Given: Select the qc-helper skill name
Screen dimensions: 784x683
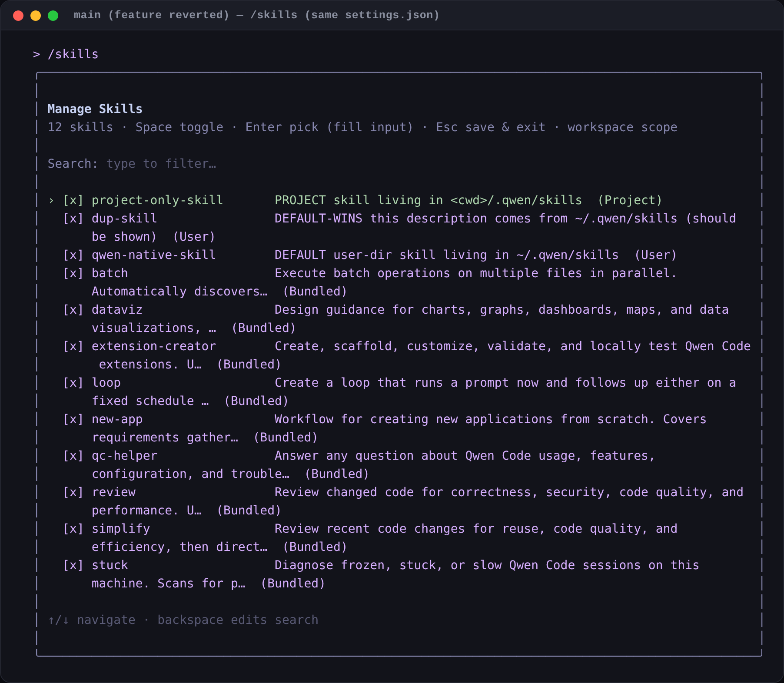Looking at the screenshot, I should (x=125, y=456).
